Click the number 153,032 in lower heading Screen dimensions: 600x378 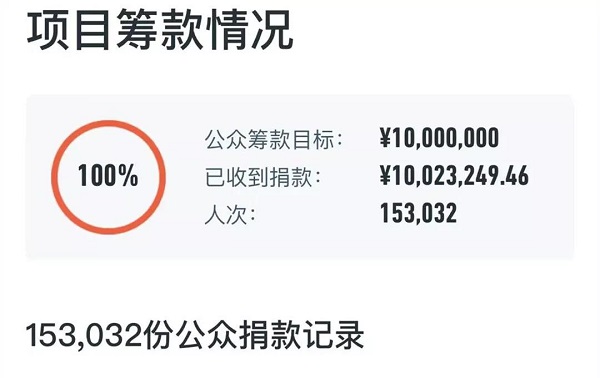click(84, 336)
